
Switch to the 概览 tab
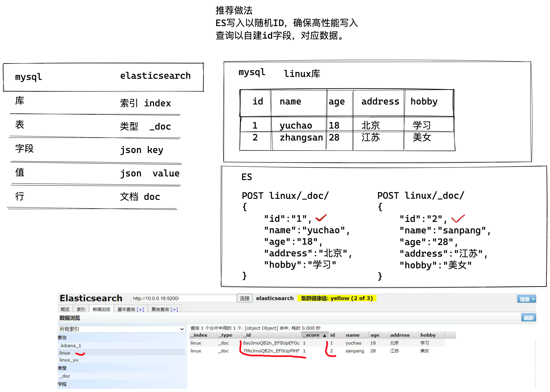65,309
